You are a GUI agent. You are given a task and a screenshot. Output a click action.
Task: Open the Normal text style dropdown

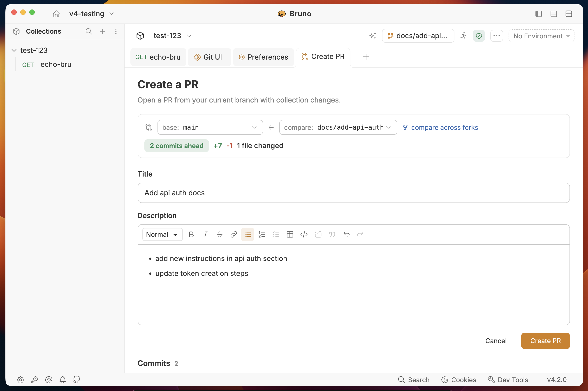click(x=162, y=234)
